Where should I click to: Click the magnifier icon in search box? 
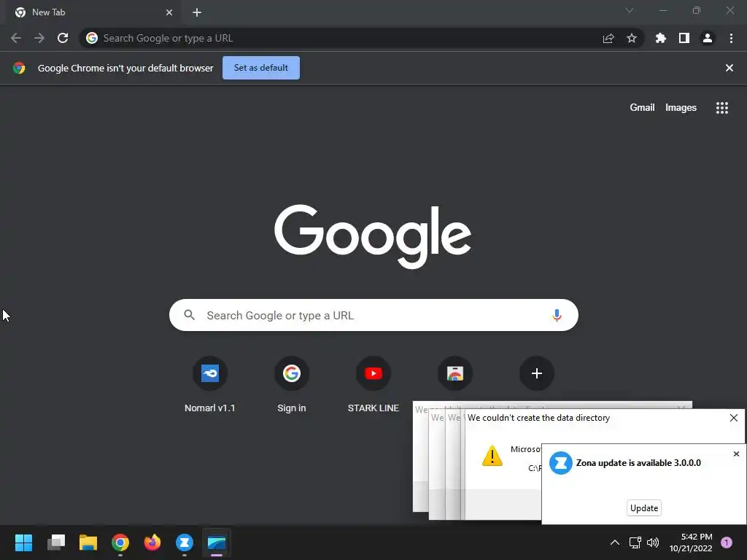(x=189, y=315)
